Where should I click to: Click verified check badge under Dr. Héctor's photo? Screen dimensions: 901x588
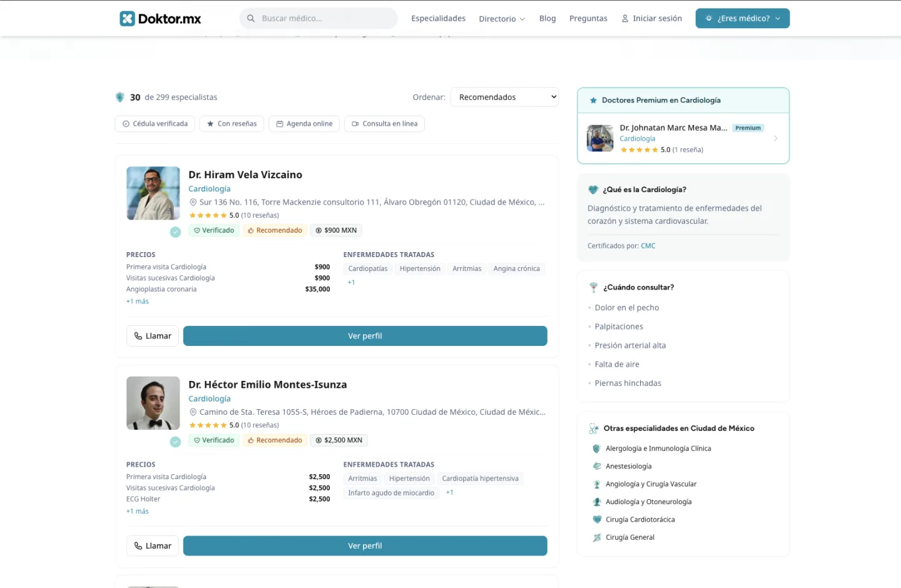pyautogui.click(x=175, y=442)
